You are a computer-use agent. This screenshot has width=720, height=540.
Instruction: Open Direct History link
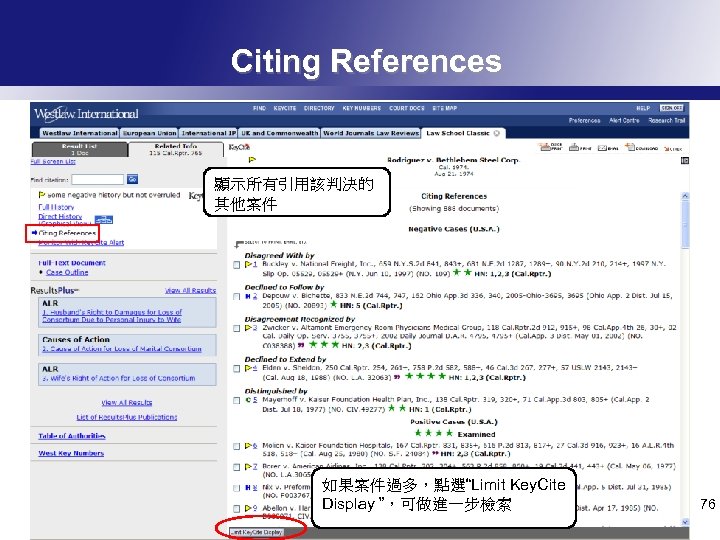click(x=60, y=216)
